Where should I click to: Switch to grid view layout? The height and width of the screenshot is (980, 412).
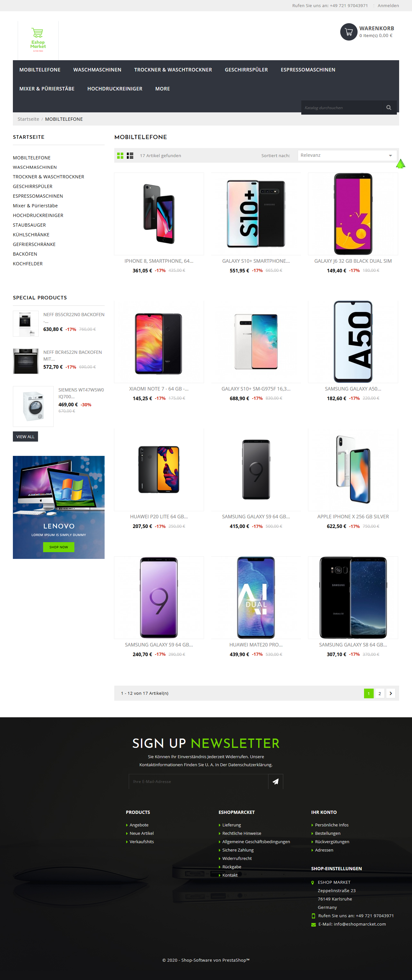click(x=120, y=155)
